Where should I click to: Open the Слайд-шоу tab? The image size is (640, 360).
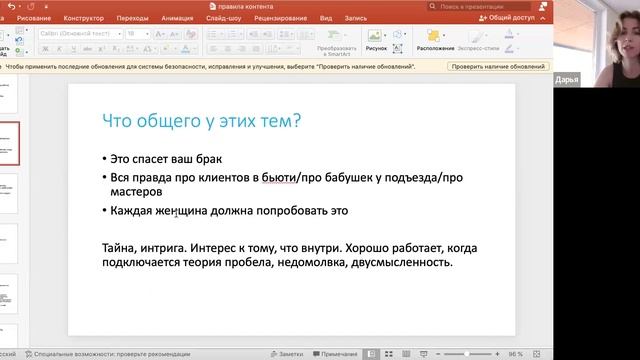pos(224,18)
